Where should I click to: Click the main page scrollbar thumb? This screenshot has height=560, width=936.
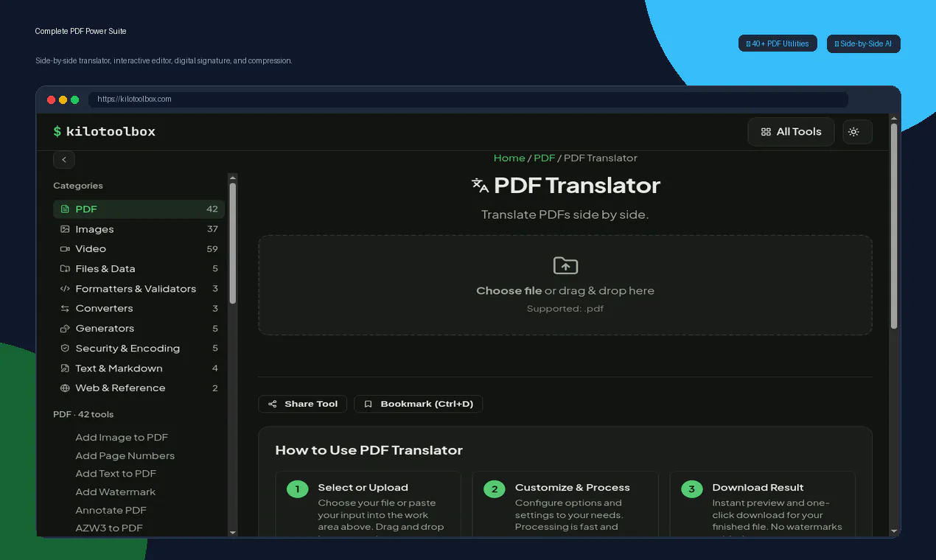point(894,225)
